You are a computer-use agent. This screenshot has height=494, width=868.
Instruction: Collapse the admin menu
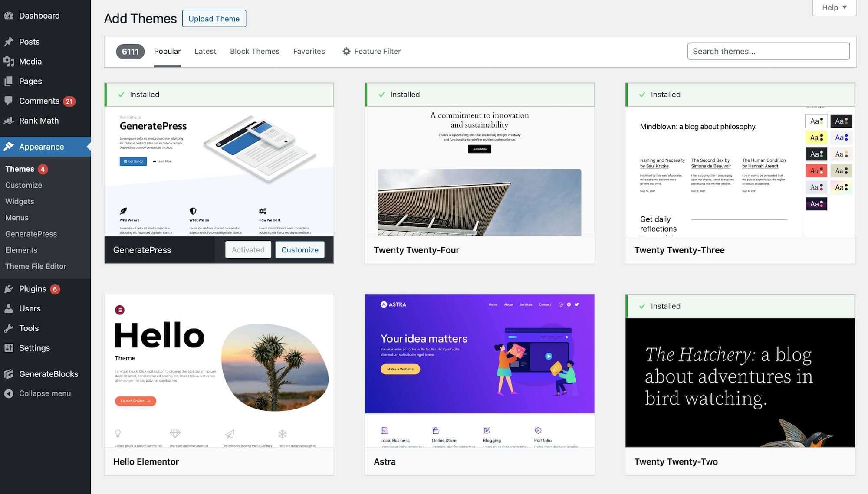[x=9, y=393]
